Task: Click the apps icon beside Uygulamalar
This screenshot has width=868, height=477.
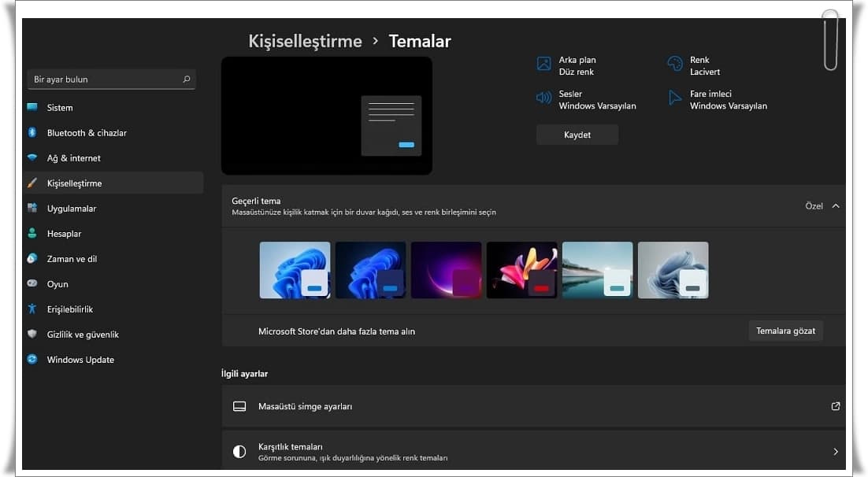Action: tap(32, 208)
